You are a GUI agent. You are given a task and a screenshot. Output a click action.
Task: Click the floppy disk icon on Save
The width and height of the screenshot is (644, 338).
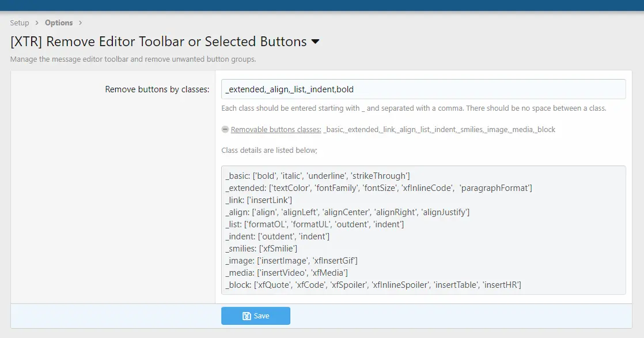coord(247,316)
